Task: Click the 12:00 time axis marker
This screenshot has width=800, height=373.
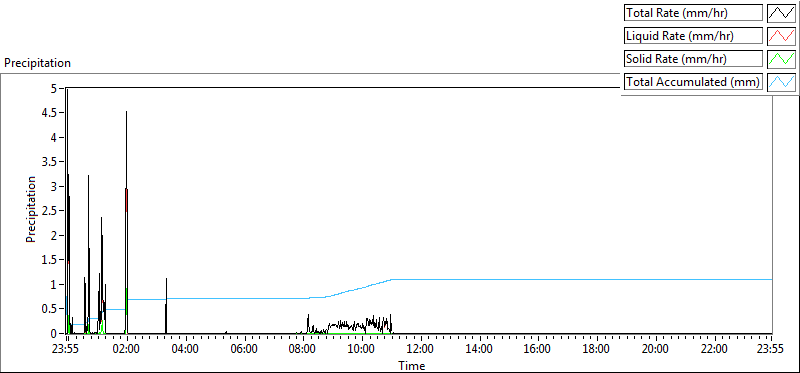Action: [x=420, y=350]
